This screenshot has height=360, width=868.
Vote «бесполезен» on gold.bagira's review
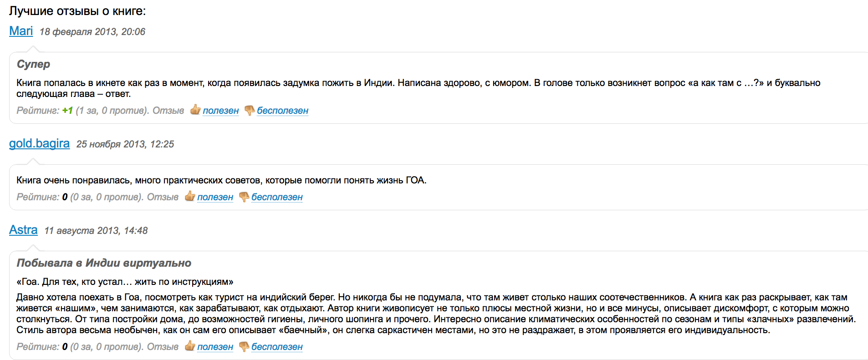pyautogui.click(x=277, y=197)
